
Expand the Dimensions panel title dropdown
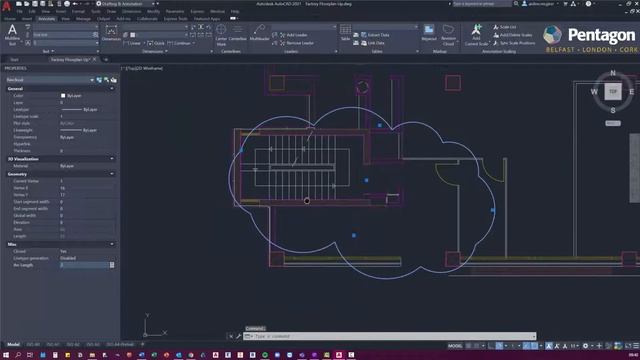pyautogui.click(x=155, y=51)
